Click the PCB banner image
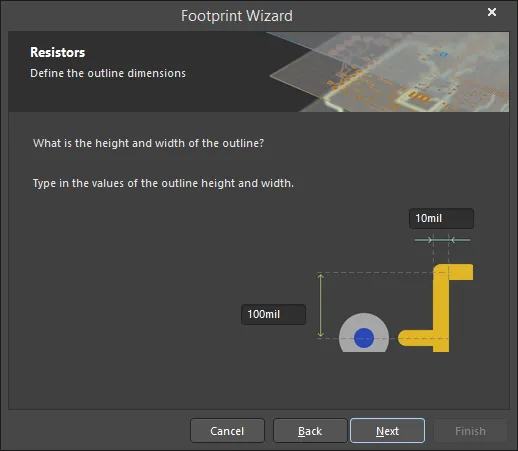518x451 pixels. [388, 72]
